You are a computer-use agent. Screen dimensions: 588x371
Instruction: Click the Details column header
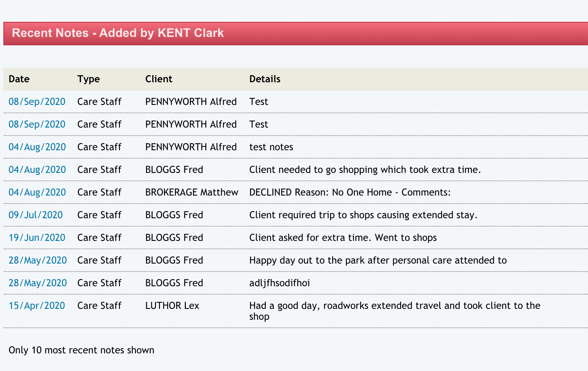265,79
